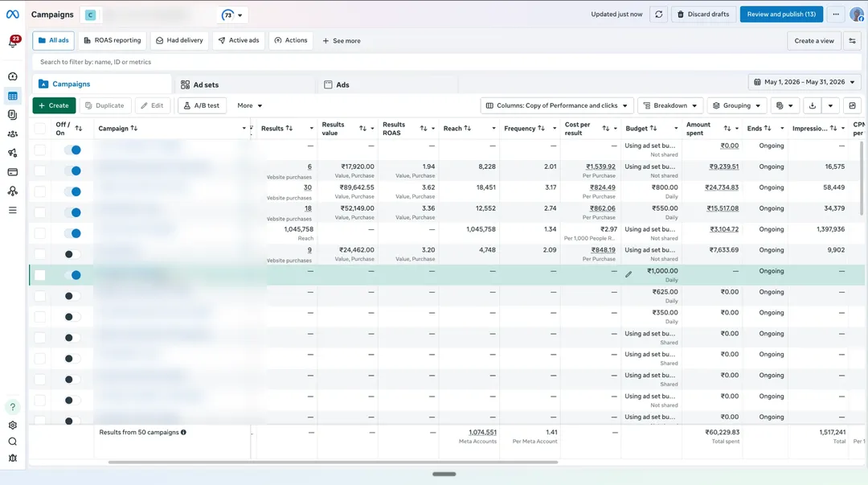Open export options arrow dropdown

(x=830, y=105)
